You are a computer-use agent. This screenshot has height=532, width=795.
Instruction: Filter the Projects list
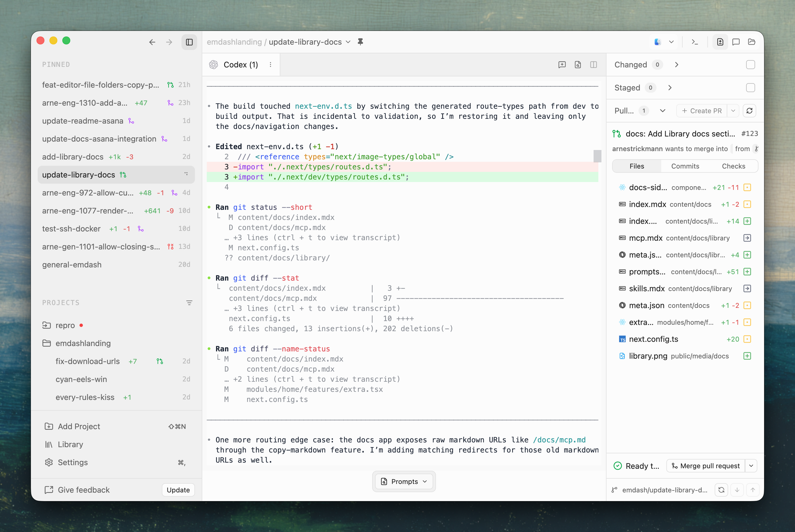[189, 303]
